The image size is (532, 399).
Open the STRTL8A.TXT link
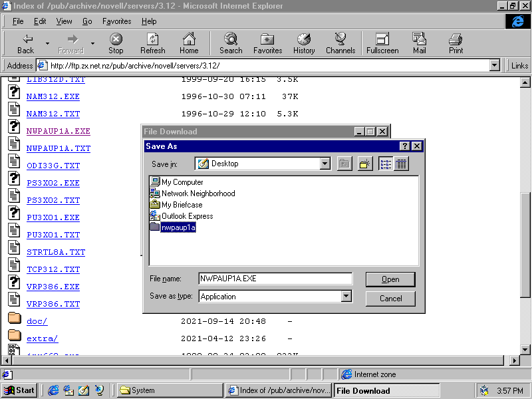[56, 253]
